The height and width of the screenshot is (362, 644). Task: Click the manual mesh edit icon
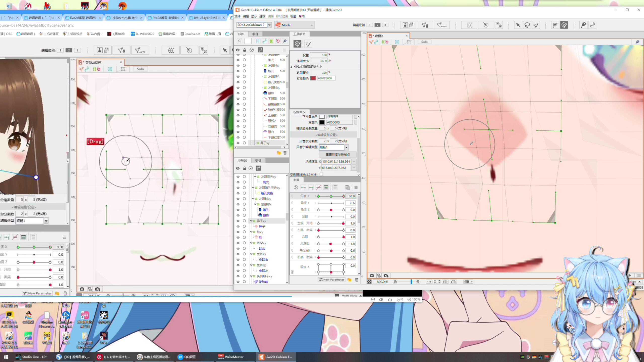[x=425, y=25]
